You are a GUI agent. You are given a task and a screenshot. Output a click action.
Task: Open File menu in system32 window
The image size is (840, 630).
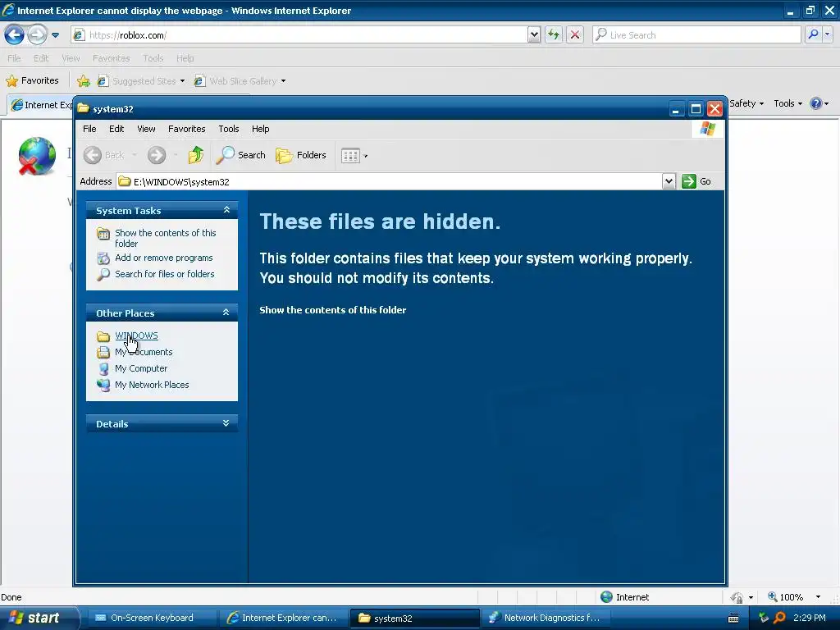click(89, 129)
